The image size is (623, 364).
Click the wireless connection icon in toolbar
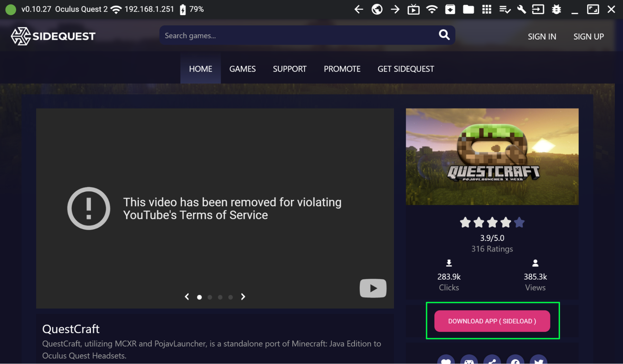coord(432,10)
